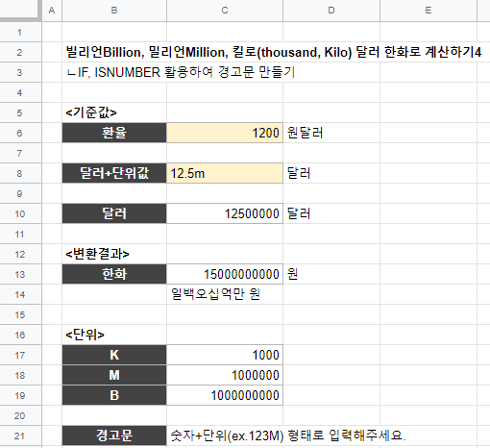The image size is (490, 448).
Task: Select the exchange rate cell showing 1200
Action: pos(225,133)
